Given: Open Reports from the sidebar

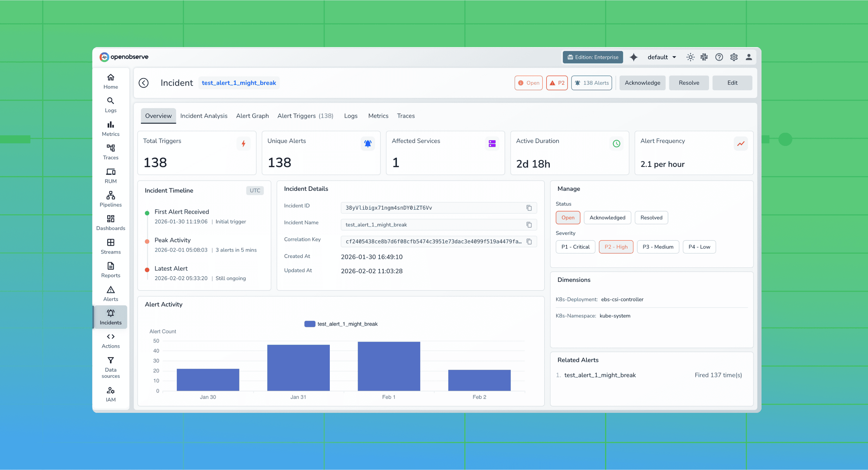Looking at the screenshot, I should (110, 270).
